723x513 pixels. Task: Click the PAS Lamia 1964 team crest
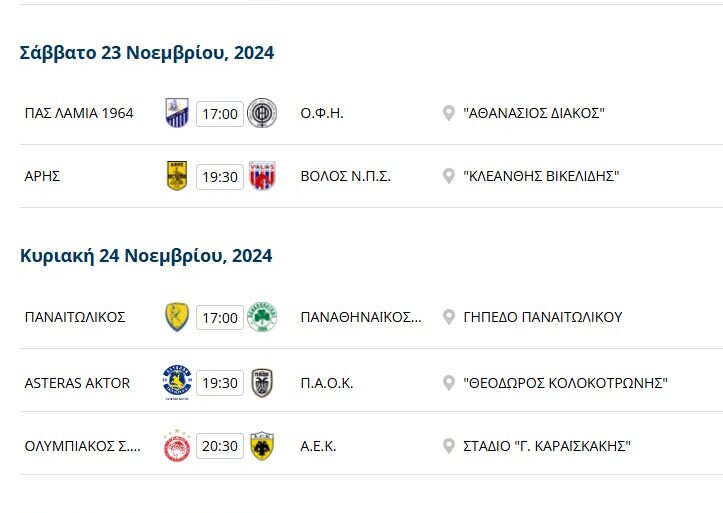(x=177, y=113)
